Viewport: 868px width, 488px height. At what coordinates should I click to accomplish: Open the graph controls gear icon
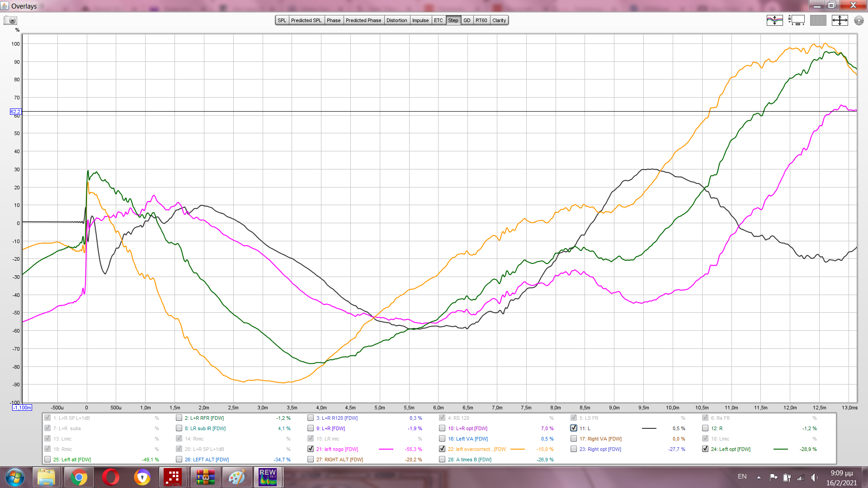pos(859,20)
